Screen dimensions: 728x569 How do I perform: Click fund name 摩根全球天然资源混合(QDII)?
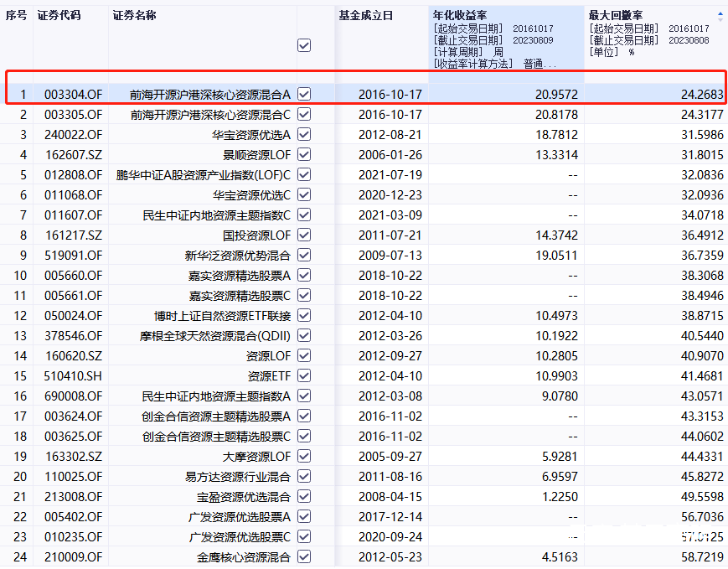pos(215,336)
